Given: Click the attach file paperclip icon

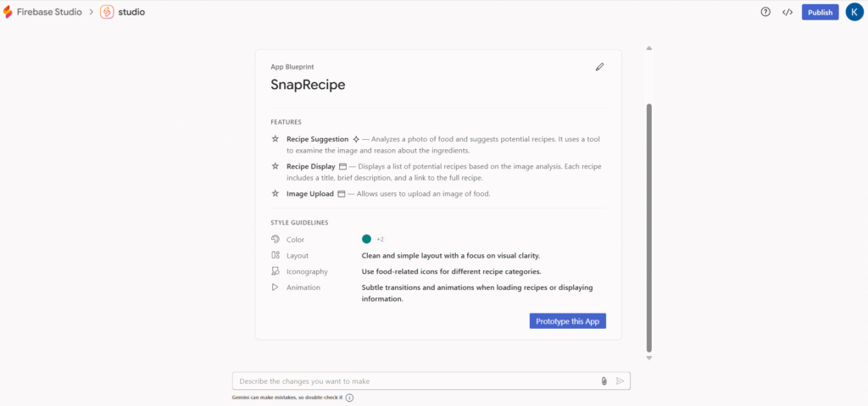Looking at the screenshot, I should [604, 381].
